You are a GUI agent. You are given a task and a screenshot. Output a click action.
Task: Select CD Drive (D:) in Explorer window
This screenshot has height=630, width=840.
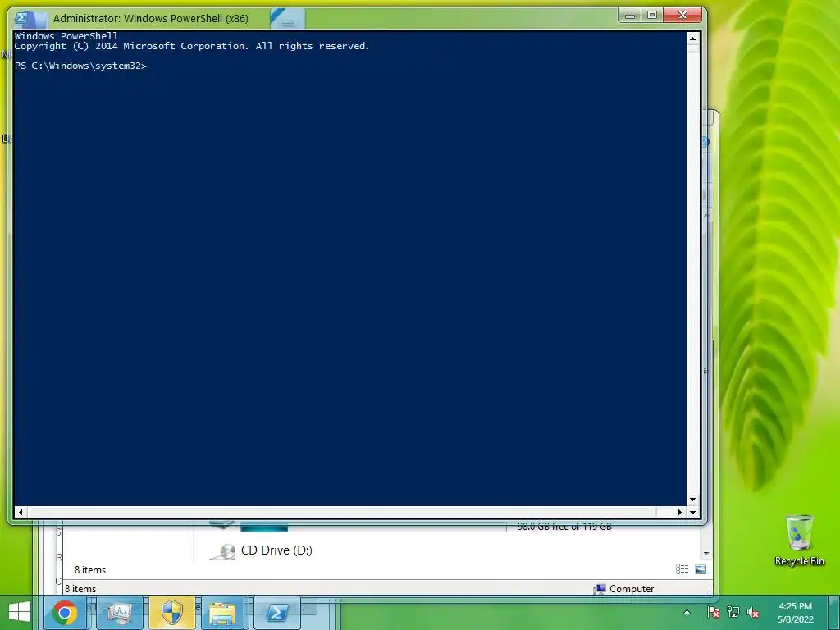276,550
